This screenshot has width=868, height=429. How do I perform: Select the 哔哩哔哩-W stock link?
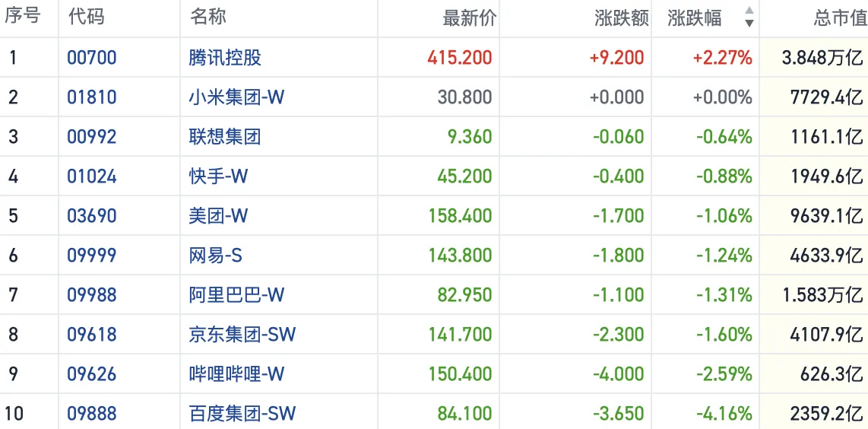236,374
